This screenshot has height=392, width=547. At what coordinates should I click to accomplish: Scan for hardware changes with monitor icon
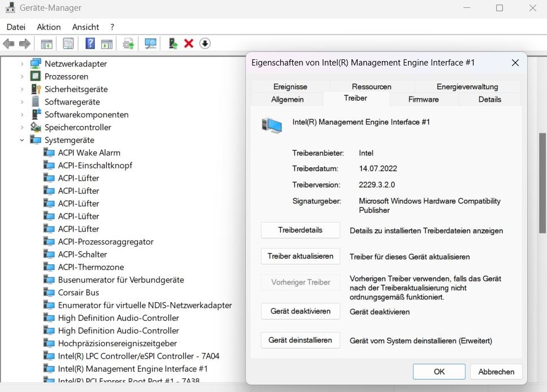click(x=150, y=43)
